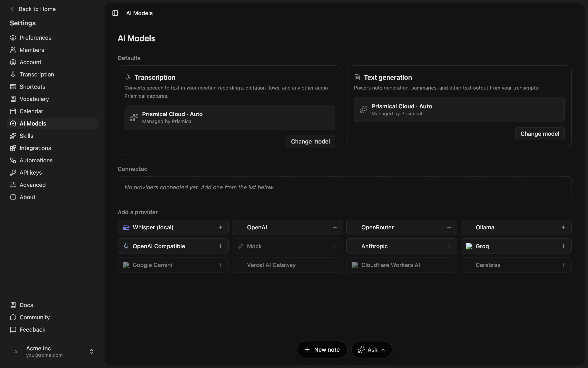This screenshot has height=368, width=588.
Task: Click the About info icon
Action: pyautogui.click(x=13, y=197)
